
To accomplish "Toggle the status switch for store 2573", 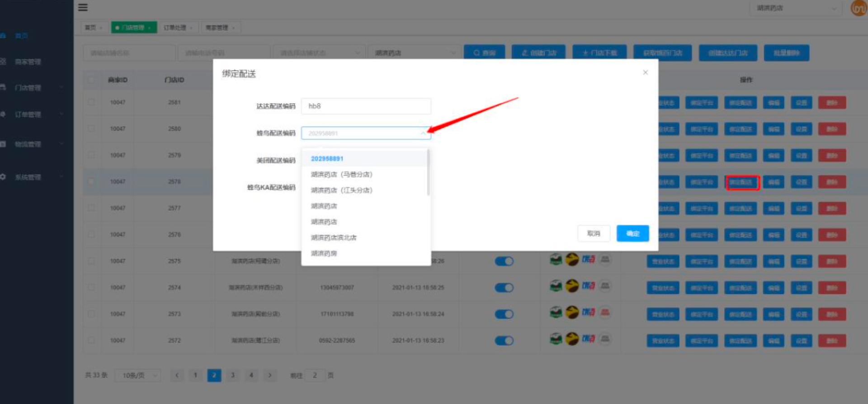I will pos(504,314).
